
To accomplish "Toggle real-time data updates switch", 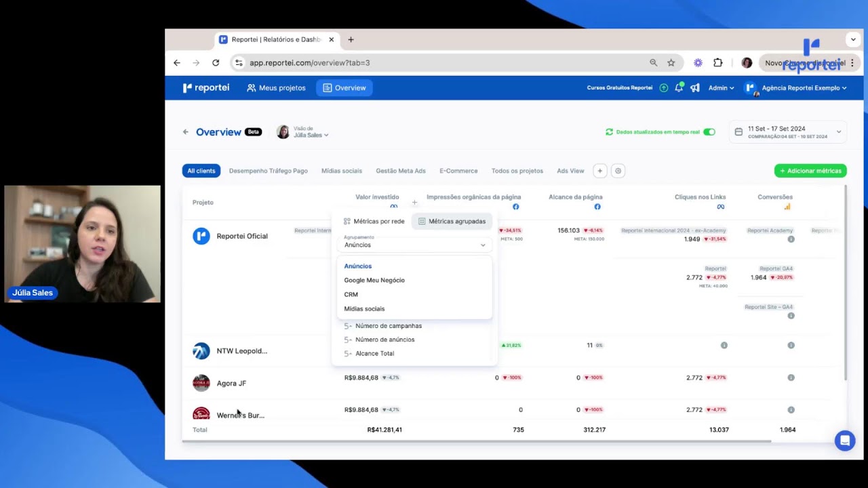I will [x=709, y=131].
